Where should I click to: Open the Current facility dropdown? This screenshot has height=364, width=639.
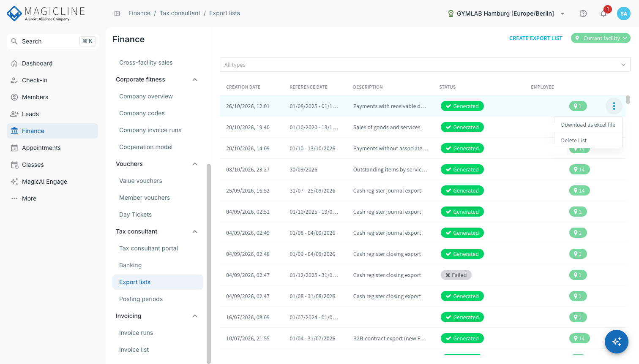601,38
